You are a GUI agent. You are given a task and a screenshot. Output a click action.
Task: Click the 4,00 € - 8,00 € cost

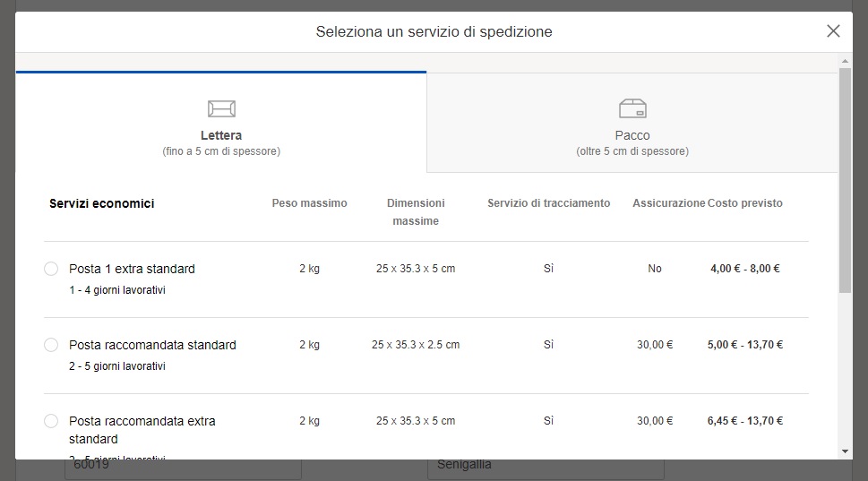click(x=745, y=269)
